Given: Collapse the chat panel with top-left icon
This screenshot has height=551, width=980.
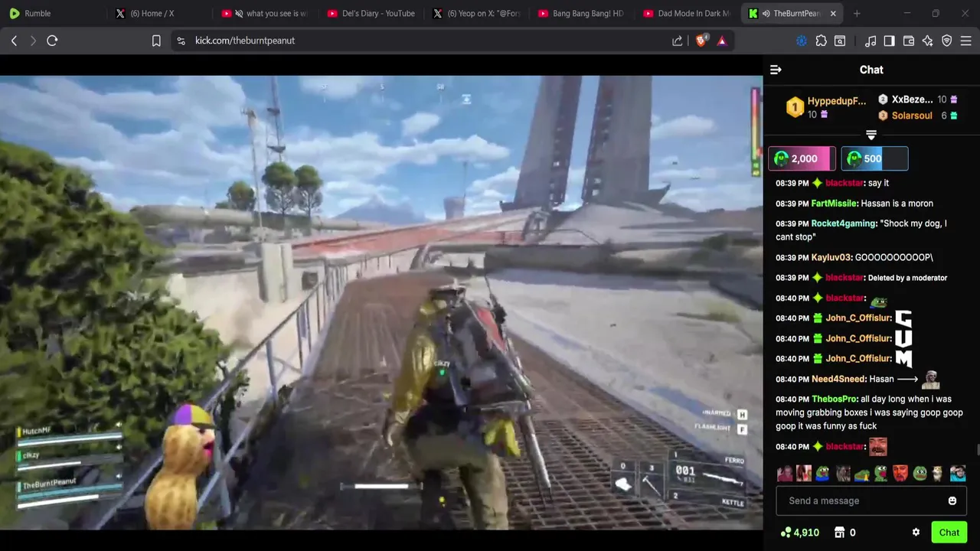Looking at the screenshot, I should click(x=776, y=70).
